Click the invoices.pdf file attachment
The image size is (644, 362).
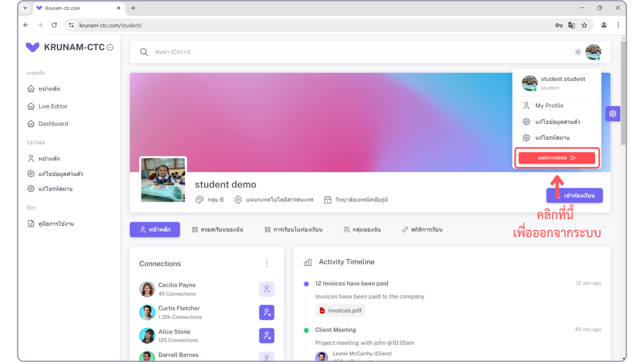pos(340,310)
